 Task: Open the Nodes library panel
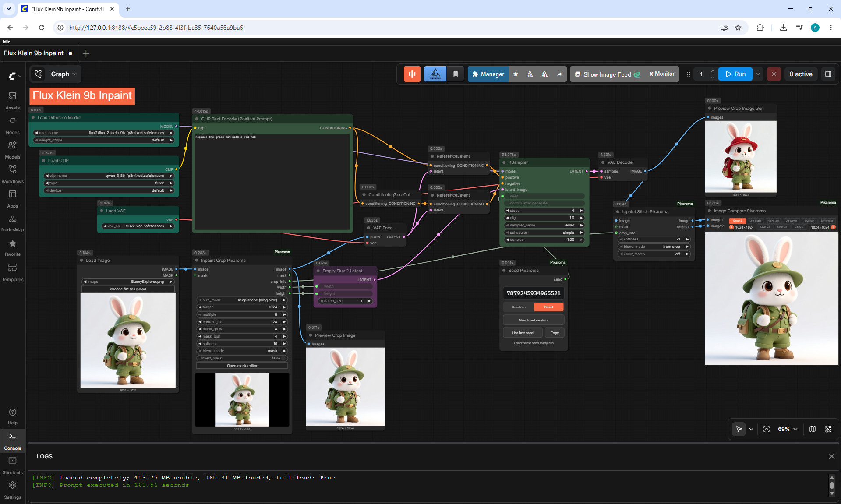click(x=13, y=125)
